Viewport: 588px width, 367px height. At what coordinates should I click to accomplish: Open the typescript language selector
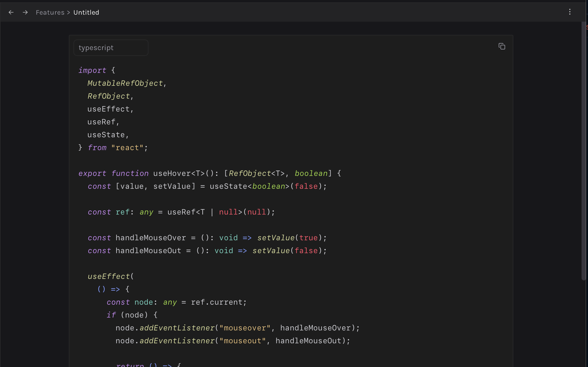pyautogui.click(x=111, y=47)
